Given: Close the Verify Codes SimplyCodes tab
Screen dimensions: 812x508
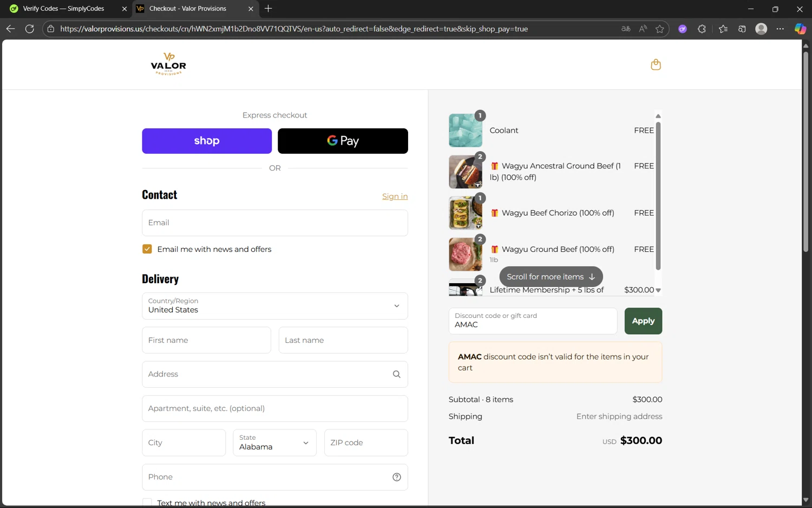Looking at the screenshot, I should pyautogui.click(x=125, y=9).
